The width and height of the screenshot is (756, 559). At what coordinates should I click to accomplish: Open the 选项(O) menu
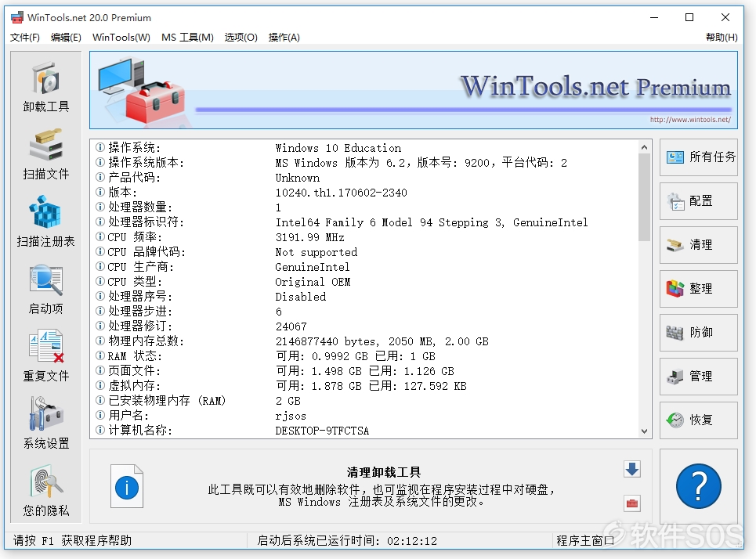[x=241, y=37]
